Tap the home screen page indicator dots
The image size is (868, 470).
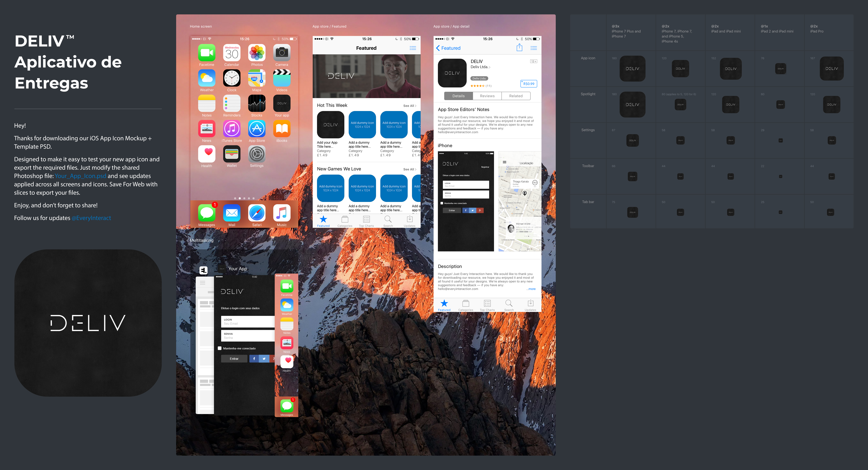pos(244,198)
